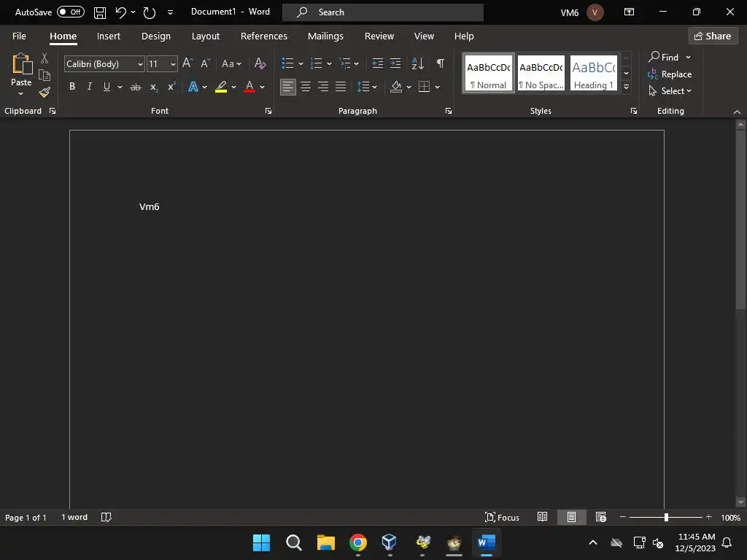Click the Undo arrow icon
Image resolution: width=747 pixels, height=560 pixels.
[120, 12]
